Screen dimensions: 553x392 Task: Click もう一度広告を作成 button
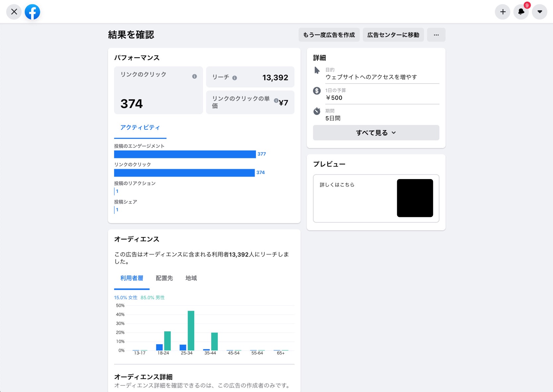point(329,35)
